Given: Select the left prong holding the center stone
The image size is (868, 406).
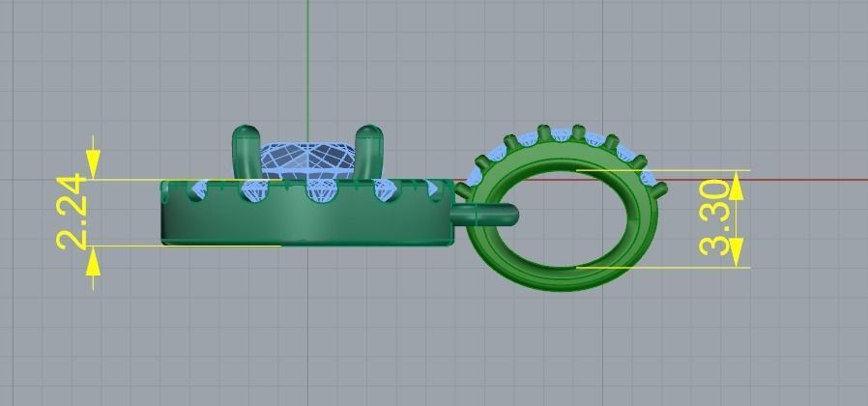Looking at the screenshot, I should 246,153.
